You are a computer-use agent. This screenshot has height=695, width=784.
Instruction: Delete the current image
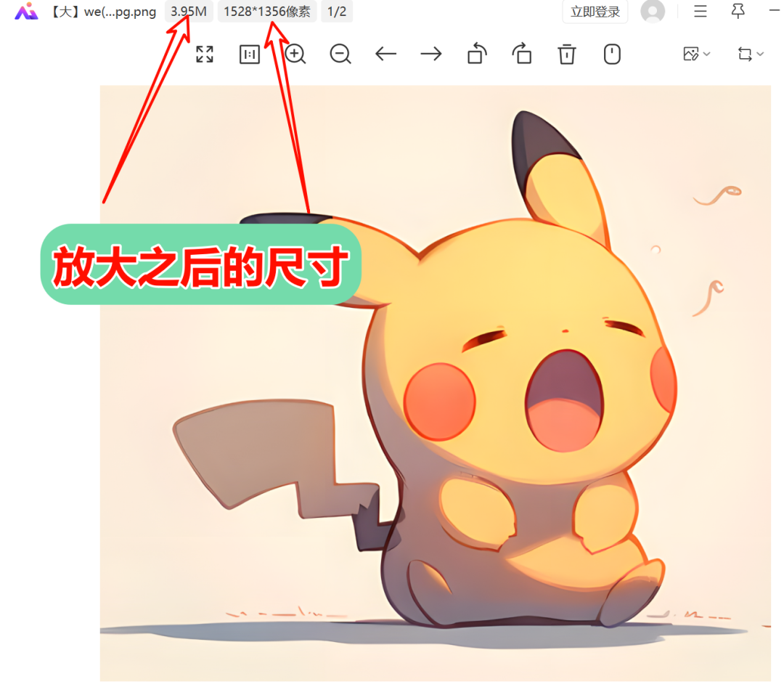[566, 54]
